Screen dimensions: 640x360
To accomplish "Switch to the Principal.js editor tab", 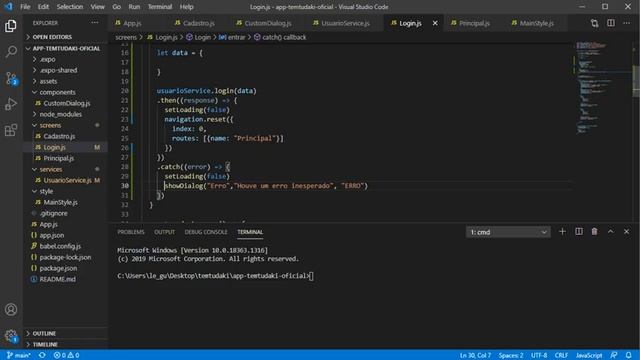I will coord(474,23).
